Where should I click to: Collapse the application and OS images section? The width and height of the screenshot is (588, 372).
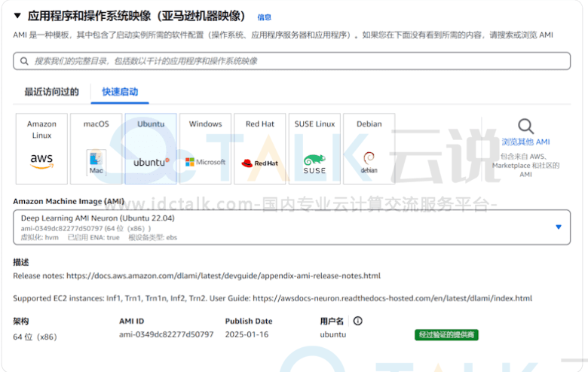click(x=17, y=16)
